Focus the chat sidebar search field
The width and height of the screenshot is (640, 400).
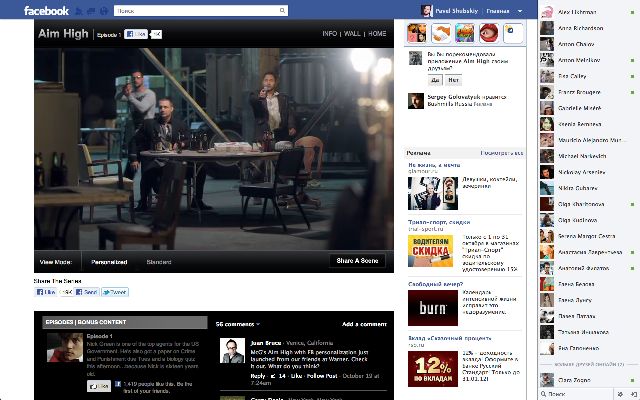point(578,394)
